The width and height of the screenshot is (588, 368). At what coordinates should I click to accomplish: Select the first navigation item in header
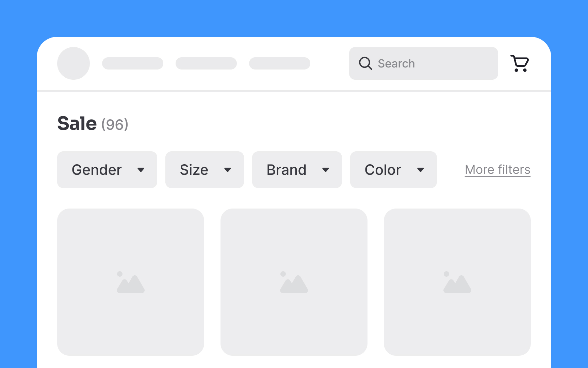pos(133,63)
